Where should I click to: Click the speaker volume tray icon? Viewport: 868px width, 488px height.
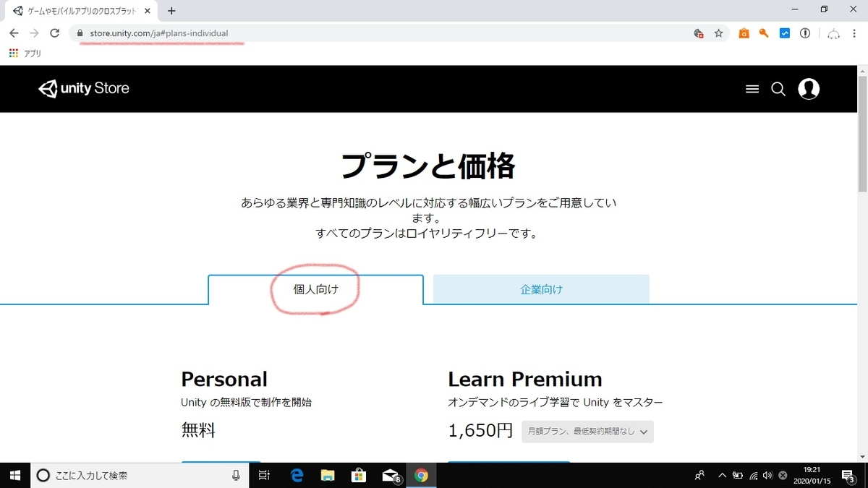point(767,475)
